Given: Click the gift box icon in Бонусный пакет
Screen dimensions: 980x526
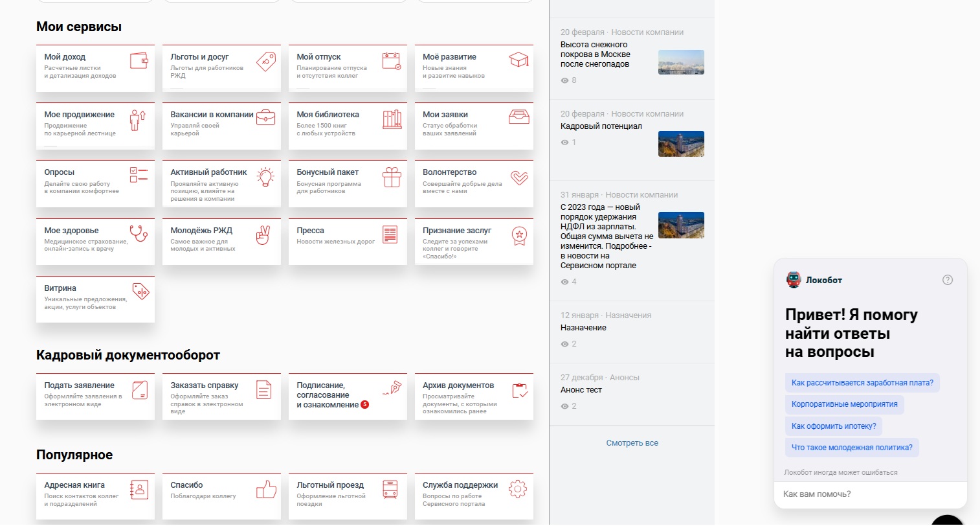Looking at the screenshot, I should coord(392,177).
